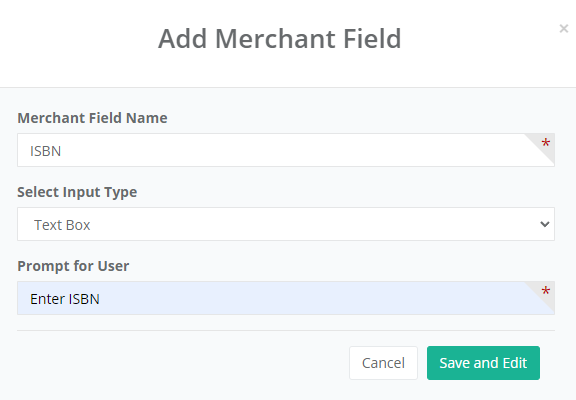Select the Text Box value in combo box
Viewport: 576px width, 400px height.
pos(62,225)
